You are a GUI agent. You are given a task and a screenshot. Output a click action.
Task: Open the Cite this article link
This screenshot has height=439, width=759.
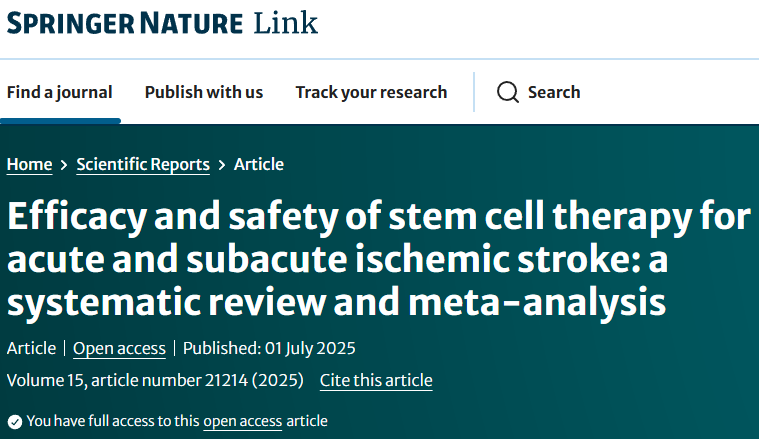[376, 380]
